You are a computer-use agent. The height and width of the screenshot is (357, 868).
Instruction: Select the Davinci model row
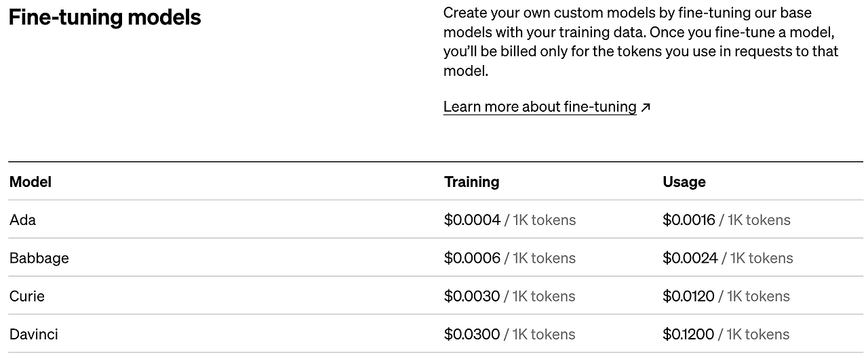click(x=435, y=333)
